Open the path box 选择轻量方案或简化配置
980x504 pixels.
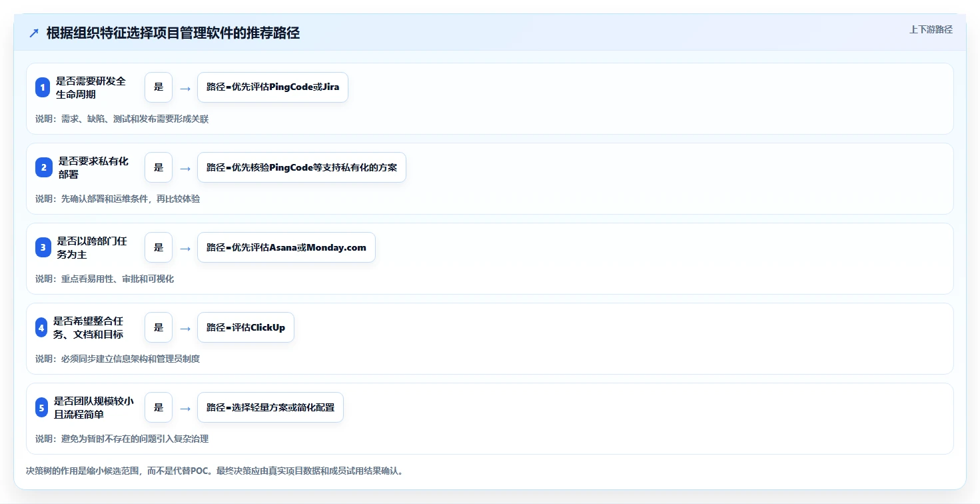click(x=270, y=407)
